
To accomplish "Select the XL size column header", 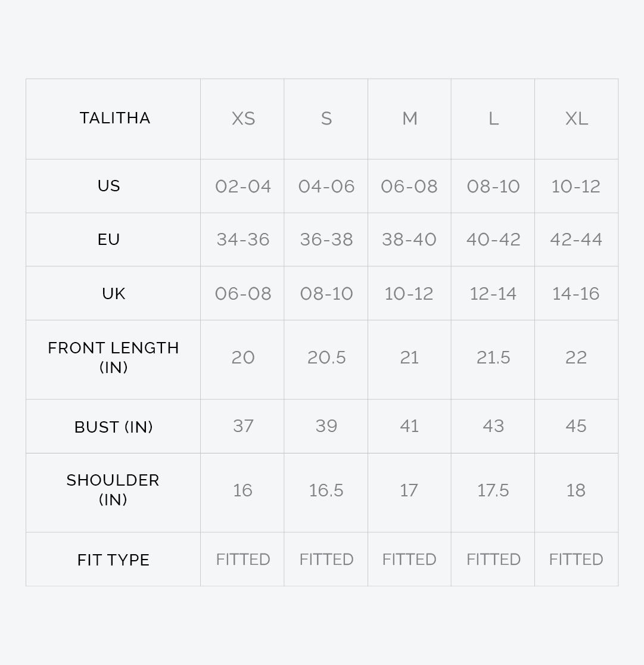I will click(576, 119).
